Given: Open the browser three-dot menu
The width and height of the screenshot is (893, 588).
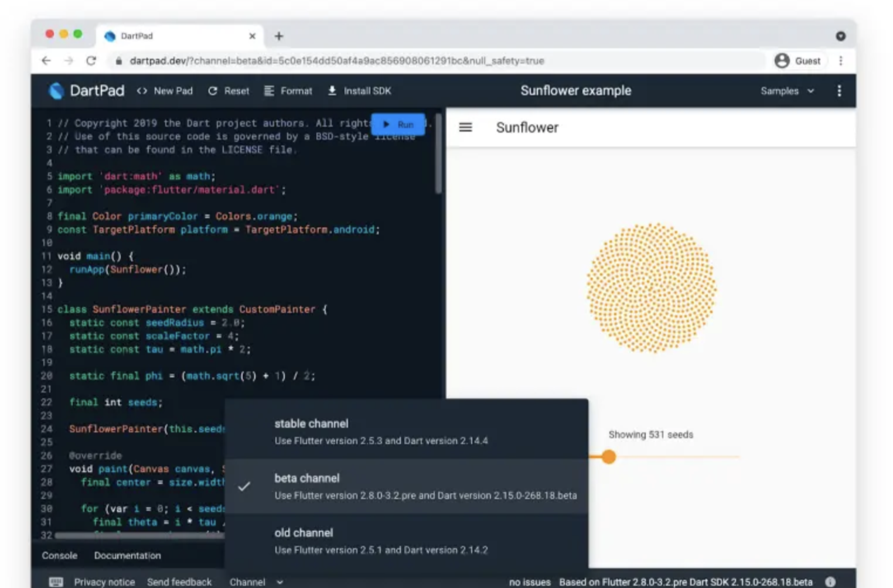Looking at the screenshot, I should tap(841, 61).
